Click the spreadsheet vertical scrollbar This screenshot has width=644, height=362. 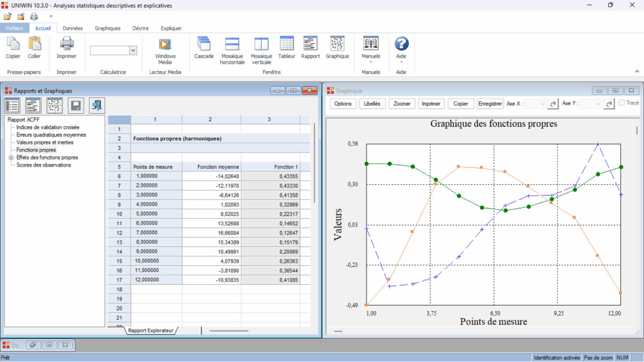click(x=314, y=163)
